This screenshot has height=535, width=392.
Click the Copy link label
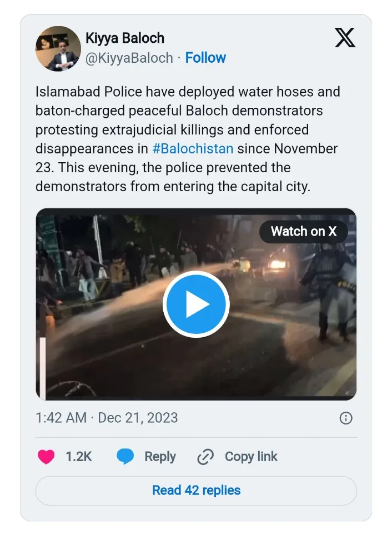[x=251, y=457]
